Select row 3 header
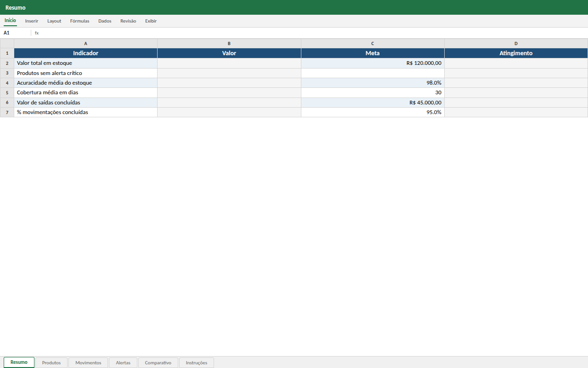This screenshot has height=368, width=588. 7,73
